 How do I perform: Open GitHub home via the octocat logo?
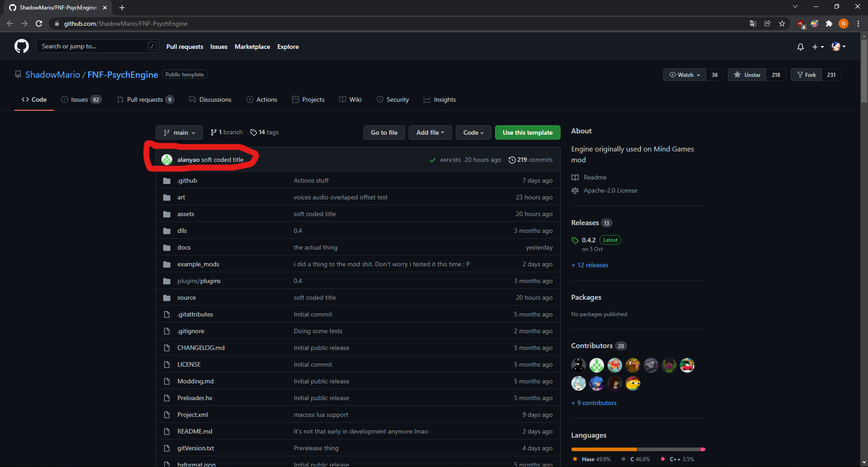click(x=21, y=46)
